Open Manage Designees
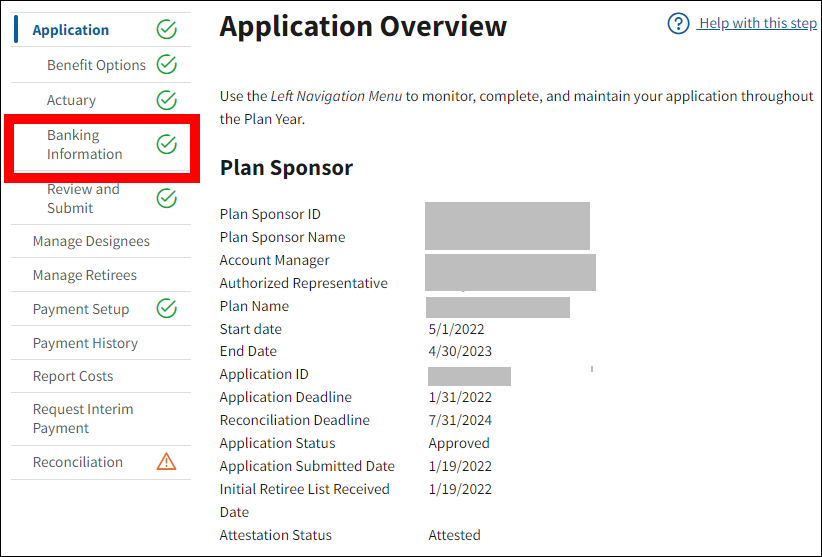The image size is (822, 557). point(91,241)
